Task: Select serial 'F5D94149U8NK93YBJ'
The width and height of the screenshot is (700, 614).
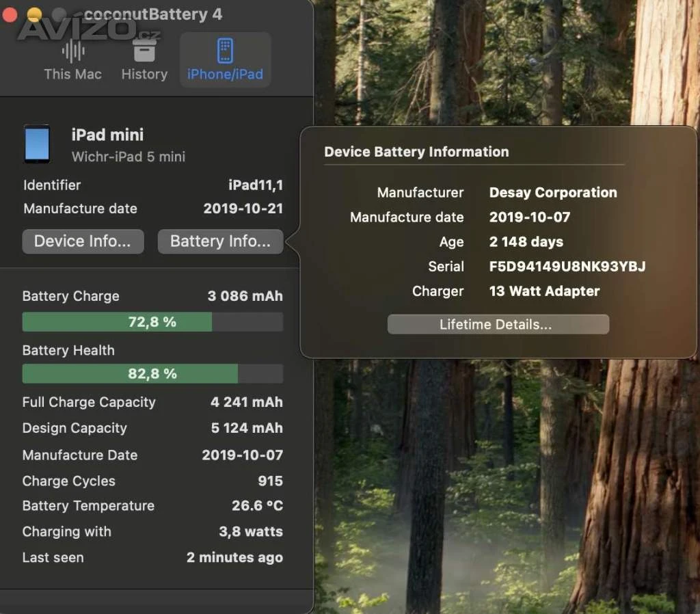Action: coord(567,267)
